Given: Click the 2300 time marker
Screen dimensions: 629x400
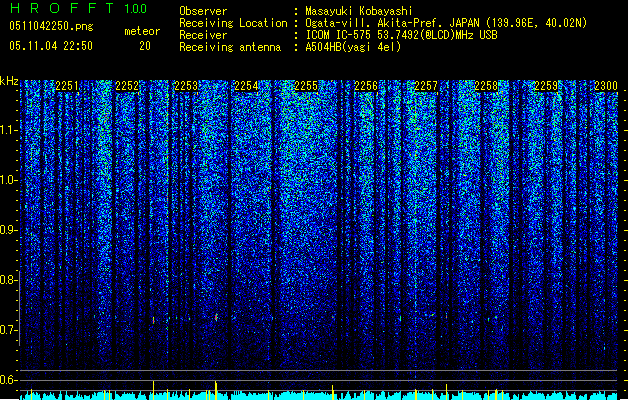Looking at the screenshot, I should (x=606, y=86).
